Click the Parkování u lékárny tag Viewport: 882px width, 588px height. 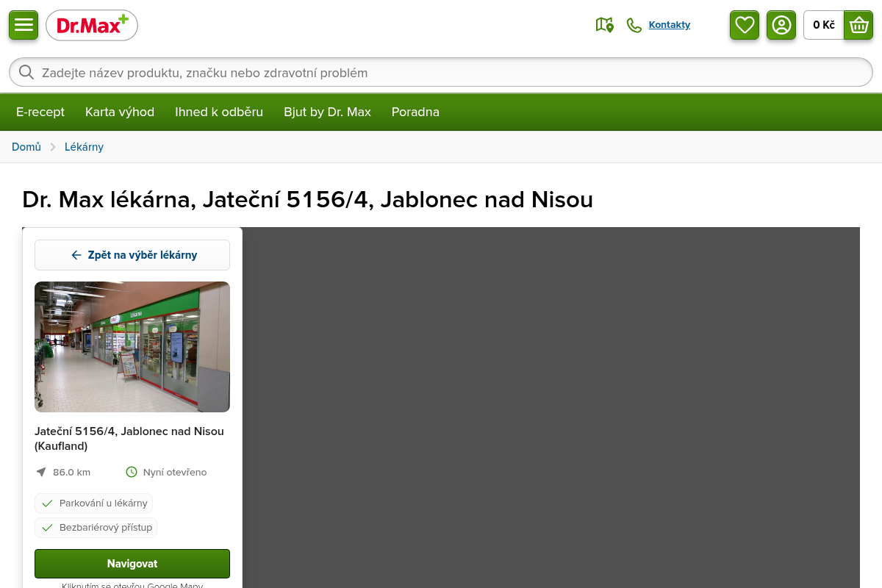tap(93, 503)
